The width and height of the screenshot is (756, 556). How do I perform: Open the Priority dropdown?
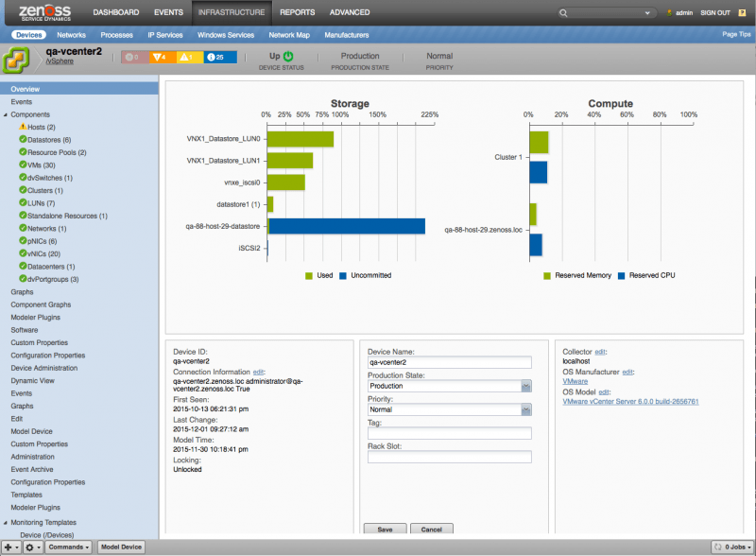point(525,409)
